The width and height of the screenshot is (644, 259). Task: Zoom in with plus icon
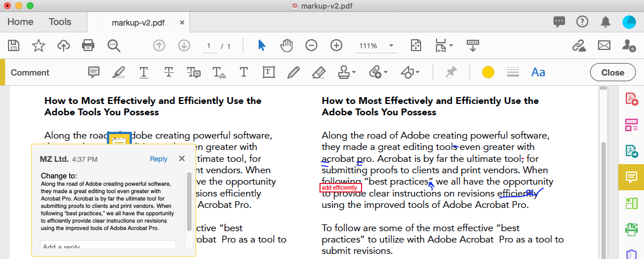point(336,45)
